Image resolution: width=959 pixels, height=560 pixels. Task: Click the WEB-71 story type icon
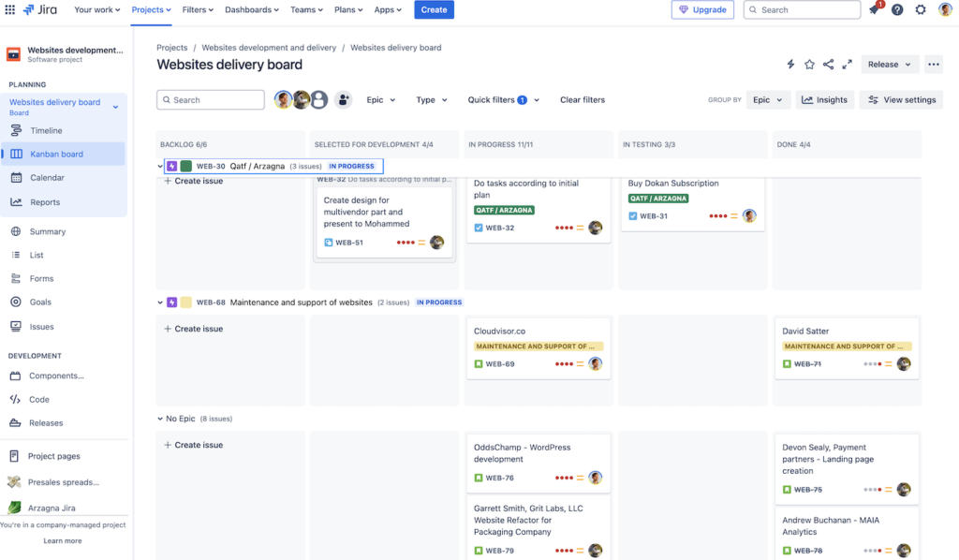point(787,363)
